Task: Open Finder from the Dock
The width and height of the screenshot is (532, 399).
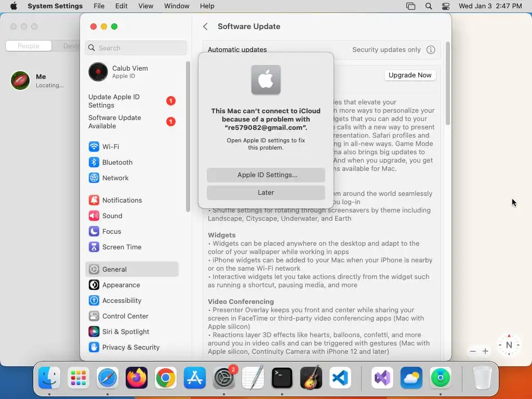Action: 49,378
